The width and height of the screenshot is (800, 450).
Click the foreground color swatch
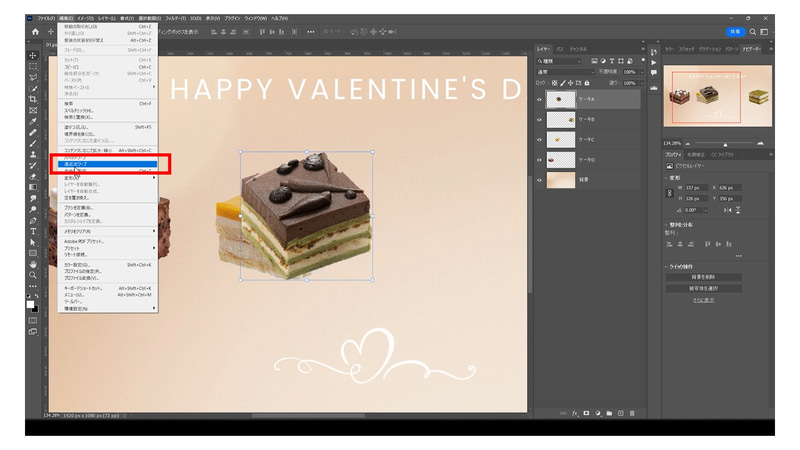(31, 305)
